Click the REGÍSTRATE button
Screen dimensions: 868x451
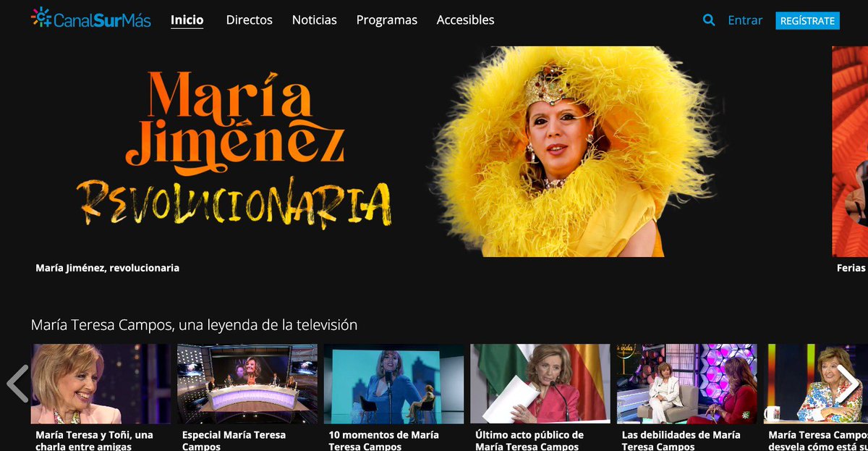tap(808, 21)
